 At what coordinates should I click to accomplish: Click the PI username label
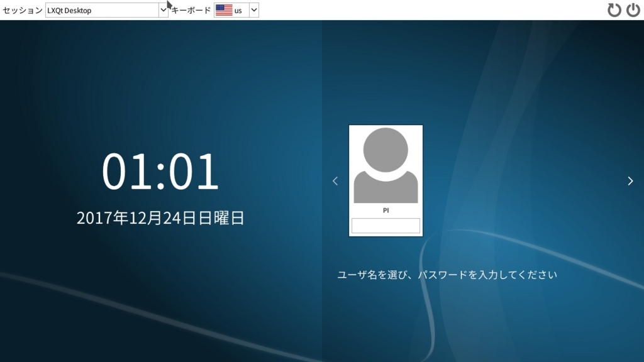point(386,210)
